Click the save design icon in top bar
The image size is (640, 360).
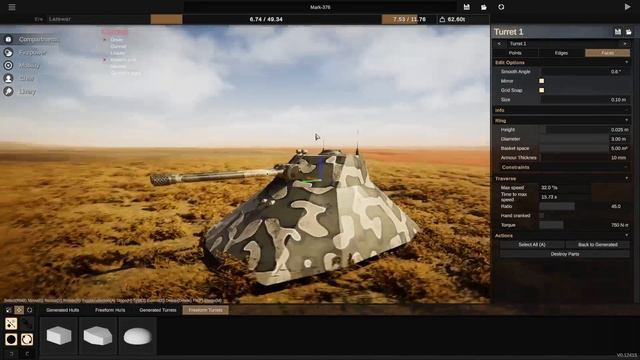point(467,7)
